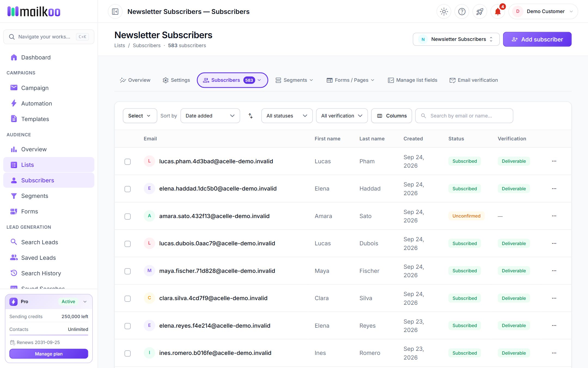Click the Navigate your workspace search box
The image size is (588, 368).
pyautogui.click(x=49, y=37)
